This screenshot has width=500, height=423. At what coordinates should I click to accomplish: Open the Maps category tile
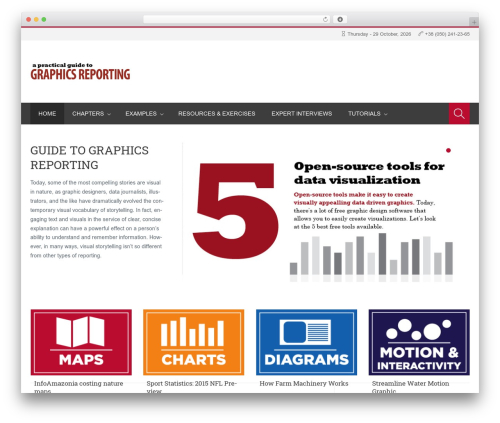click(x=81, y=342)
